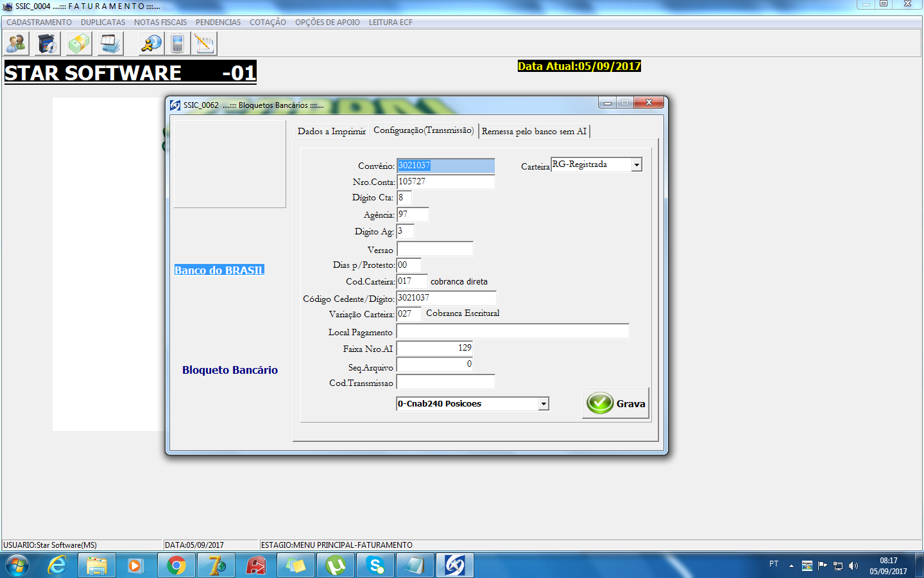Open the two-people customers toolbar icon

pos(16,44)
